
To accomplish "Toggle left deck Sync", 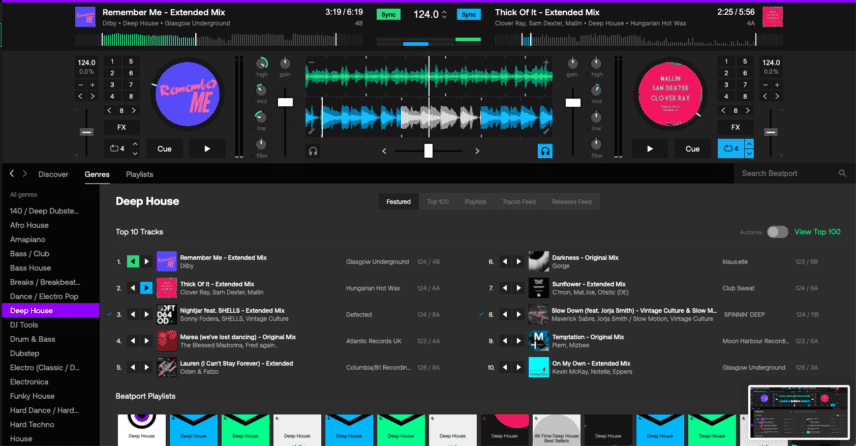I will (388, 15).
